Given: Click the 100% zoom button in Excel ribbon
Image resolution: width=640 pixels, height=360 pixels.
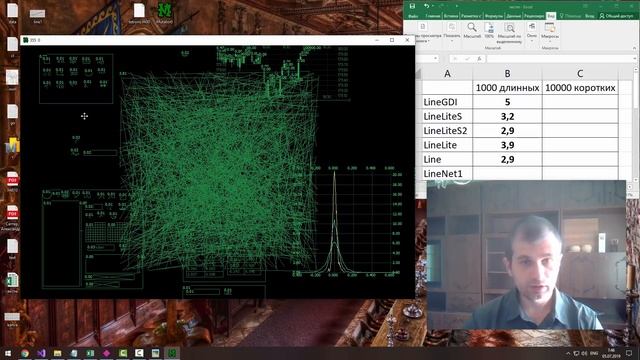Looking at the screenshot, I should pyautogui.click(x=489, y=31).
